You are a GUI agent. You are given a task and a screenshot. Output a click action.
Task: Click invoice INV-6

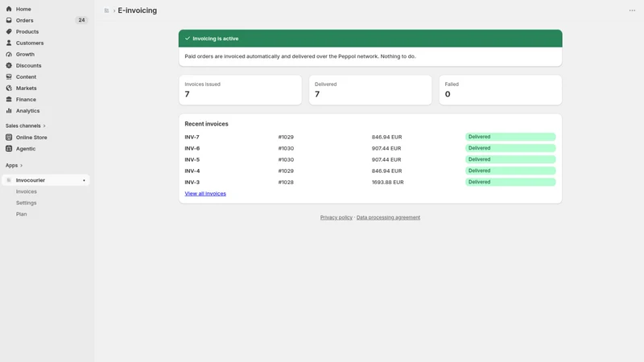[x=192, y=148]
